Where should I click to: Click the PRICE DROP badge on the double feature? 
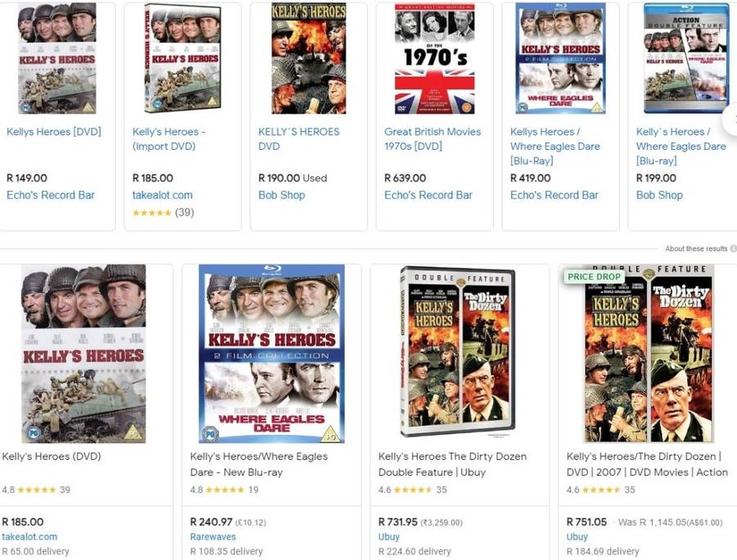(x=595, y=277)
